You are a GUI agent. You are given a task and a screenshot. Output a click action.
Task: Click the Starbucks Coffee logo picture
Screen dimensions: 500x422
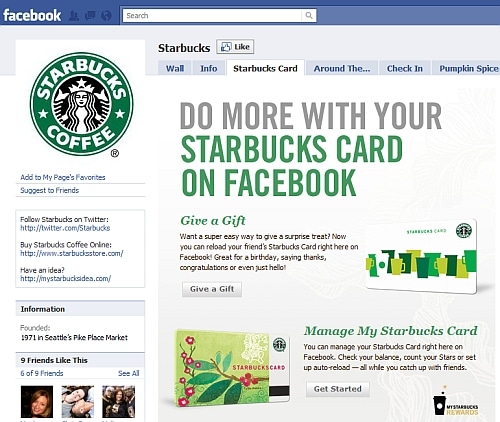[81, 104]
